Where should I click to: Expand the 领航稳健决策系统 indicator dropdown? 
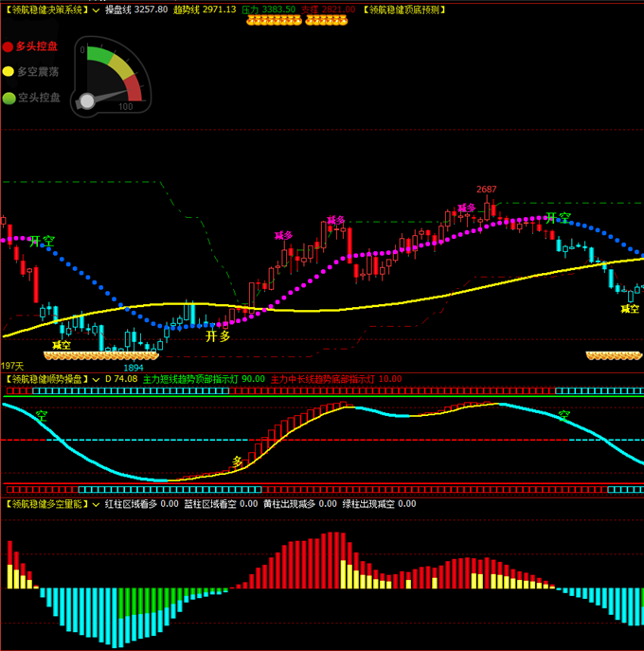click(94, 9)
